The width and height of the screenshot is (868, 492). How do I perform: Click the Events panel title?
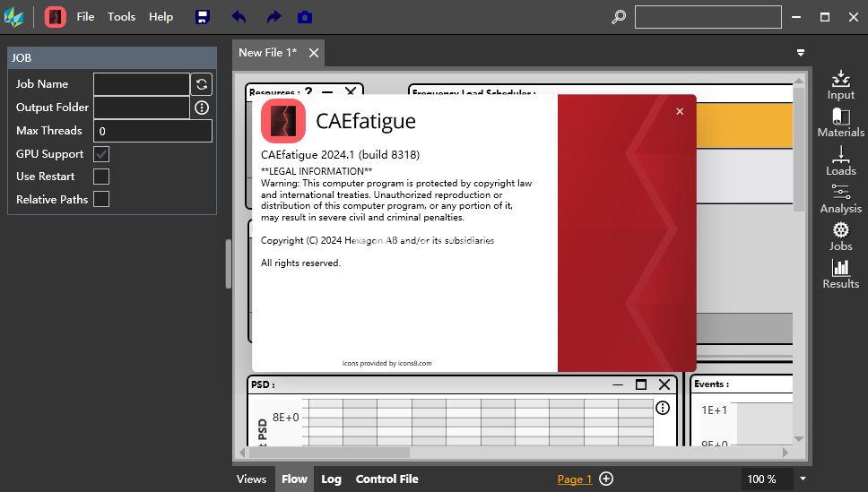click(711, 384)
